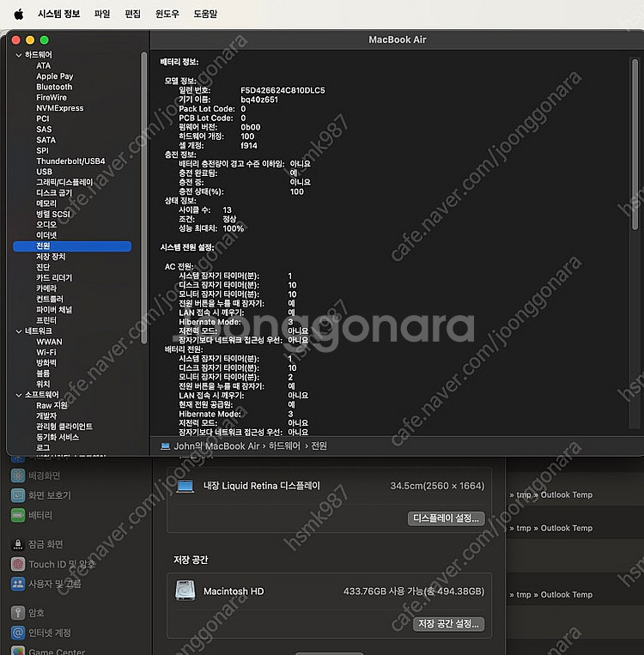Select SPI in the sidebar
Image resolution: width=644 pixels, height=655 pixels.
pos(42,150)
